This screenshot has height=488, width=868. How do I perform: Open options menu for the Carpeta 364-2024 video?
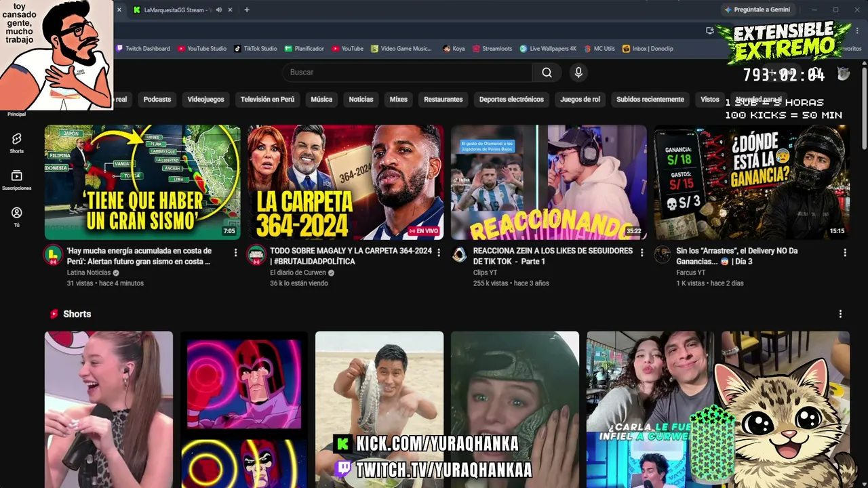pos(439,252)
